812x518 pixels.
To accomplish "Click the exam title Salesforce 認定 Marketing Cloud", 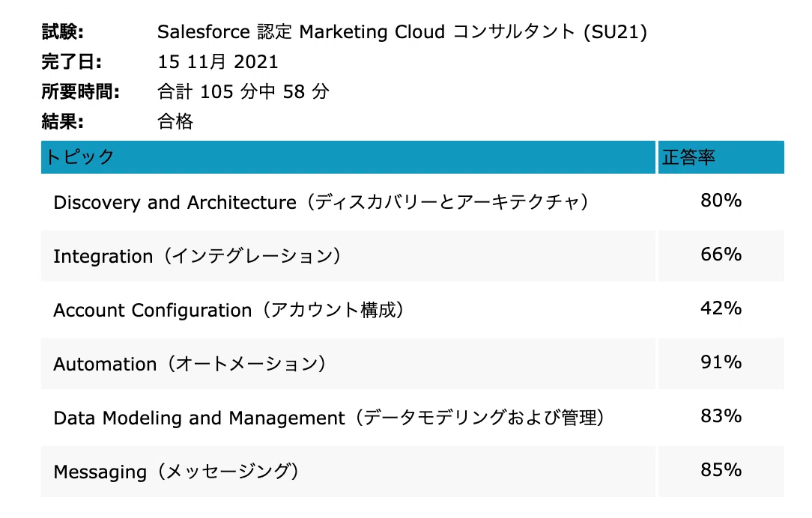I will (x=301, y=32).
